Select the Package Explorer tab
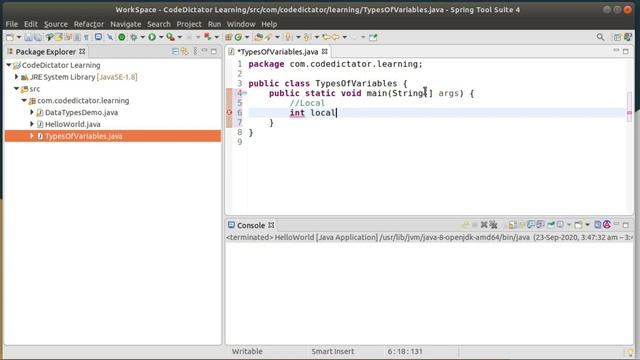The image size is (640, 360). click(46, 52)
